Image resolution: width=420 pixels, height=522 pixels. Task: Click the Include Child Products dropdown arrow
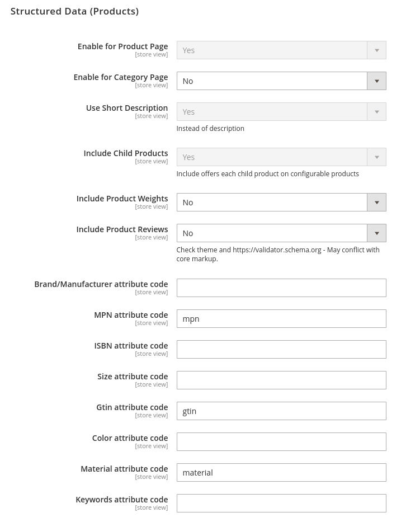click(376, 157)
